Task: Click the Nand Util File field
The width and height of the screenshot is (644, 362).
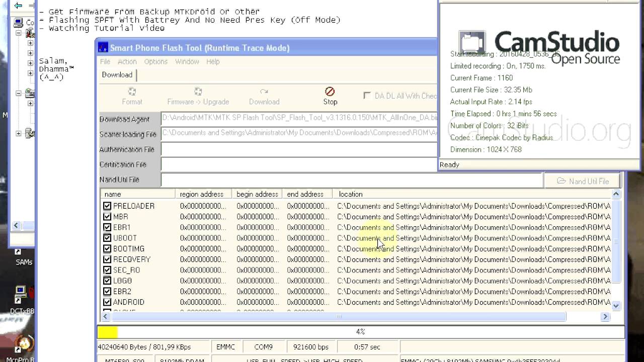Action: click(352, 179)
